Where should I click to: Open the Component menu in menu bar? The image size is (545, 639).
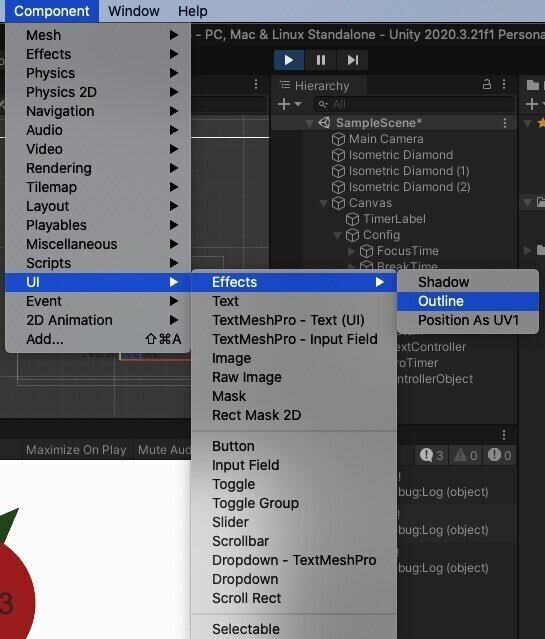tap(52, 11)
